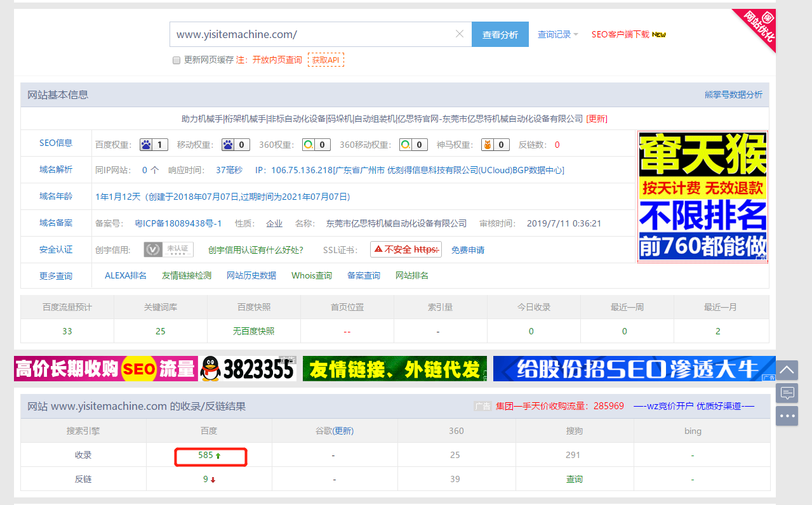Select the 域名年龄 row label
This screenshot has width=812, height=505.
click(x=56, y=196)
